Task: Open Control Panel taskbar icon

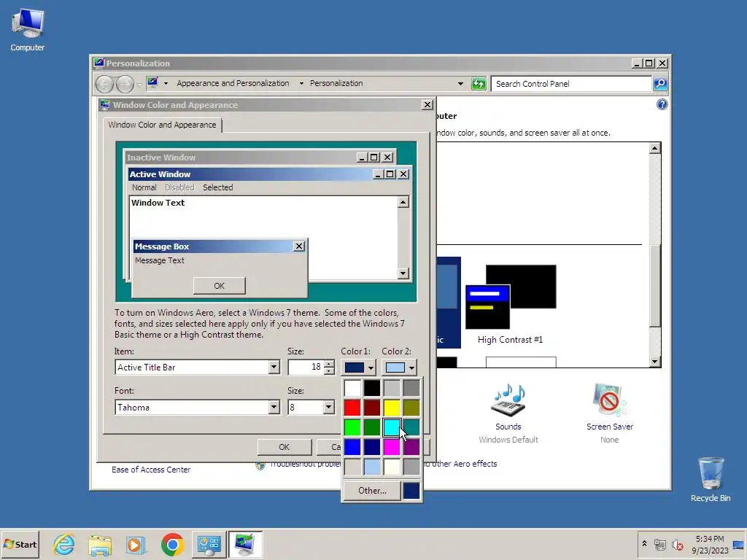Action: coord(209,544)
